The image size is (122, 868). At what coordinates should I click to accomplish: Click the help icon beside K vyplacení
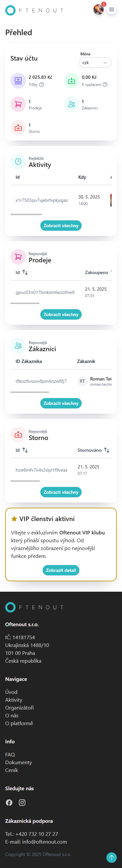coord(105,85)
